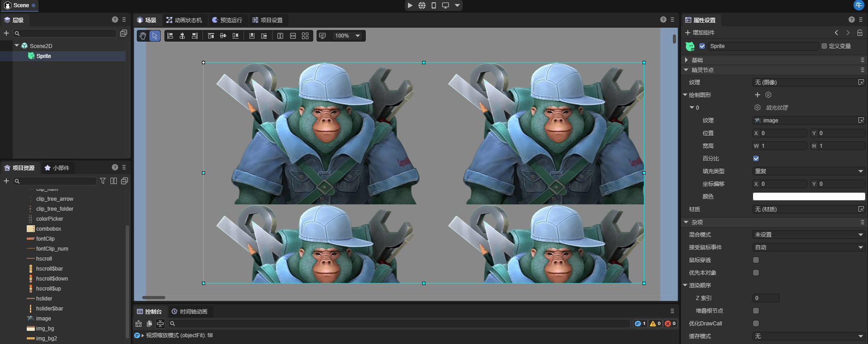Open the 时间轴动画 tab
This screenshot has width=868, height=344.
coord(189,311)
